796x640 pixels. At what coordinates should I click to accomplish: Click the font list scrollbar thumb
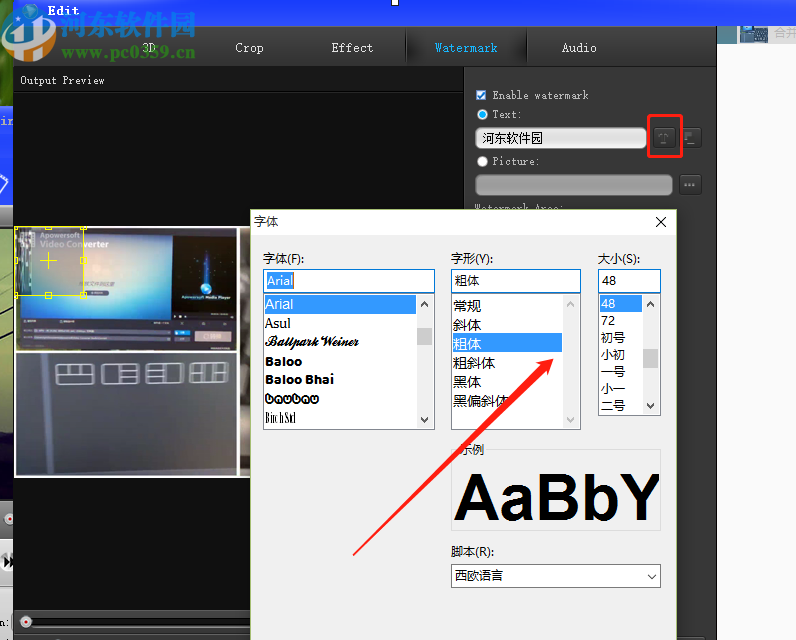(424, 336)
